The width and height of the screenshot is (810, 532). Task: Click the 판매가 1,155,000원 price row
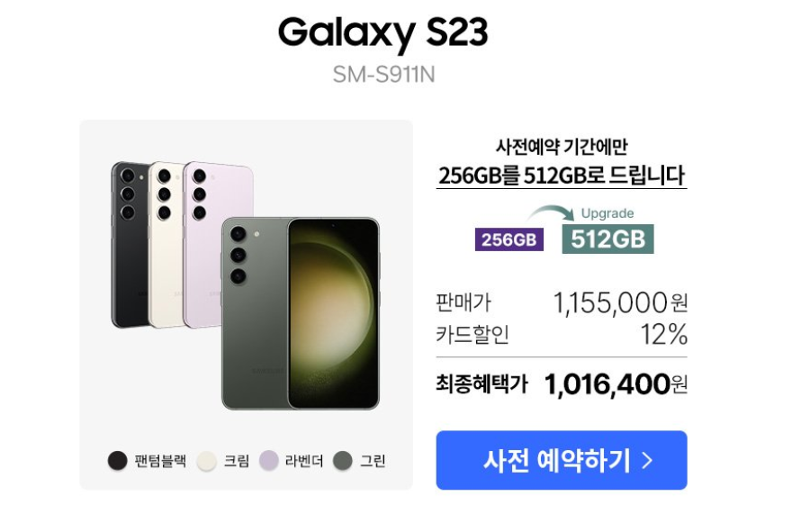point(561,302)
